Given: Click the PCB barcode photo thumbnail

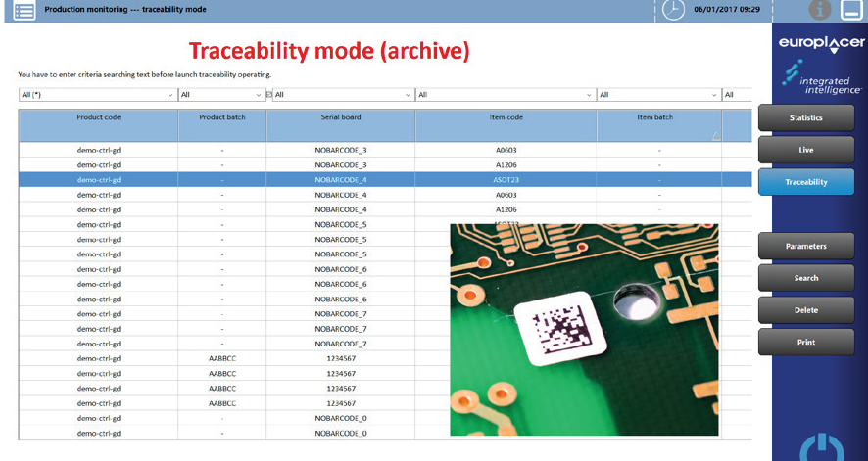Looking at the screenshot, I should point(584,329).
